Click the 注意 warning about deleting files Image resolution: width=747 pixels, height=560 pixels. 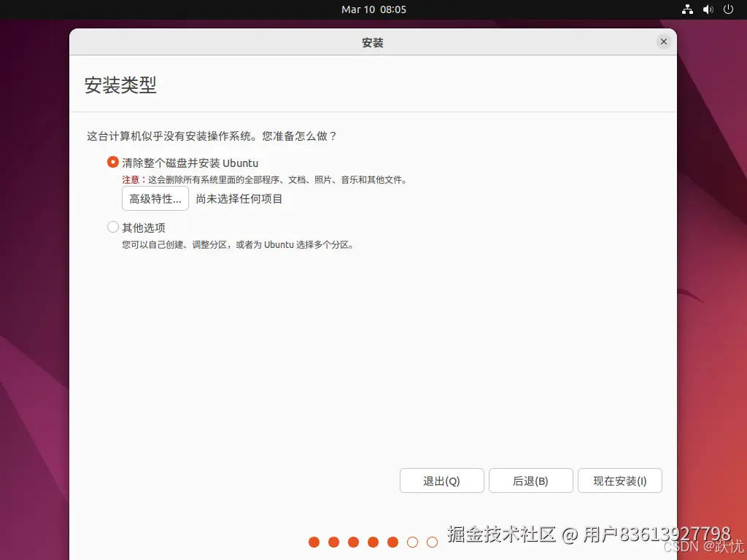coord(264,180)
